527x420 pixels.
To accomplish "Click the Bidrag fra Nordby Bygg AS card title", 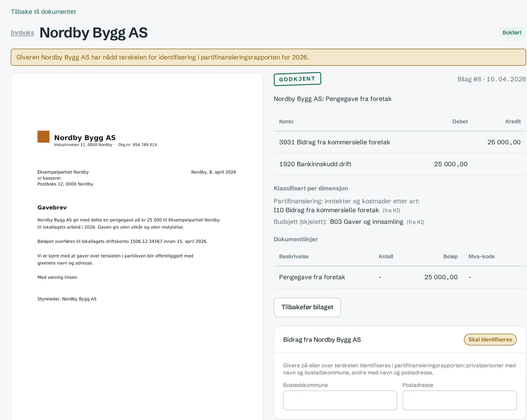I will [322, 340].
